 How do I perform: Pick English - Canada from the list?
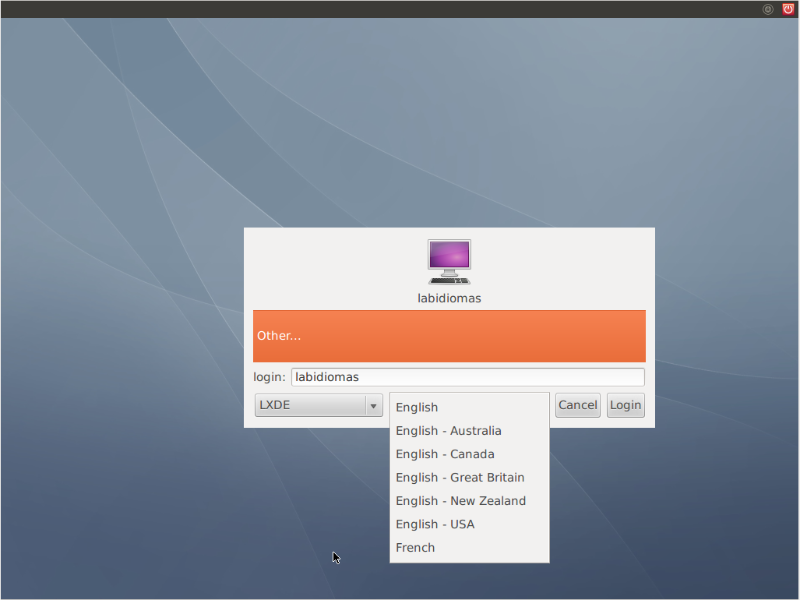444,454
